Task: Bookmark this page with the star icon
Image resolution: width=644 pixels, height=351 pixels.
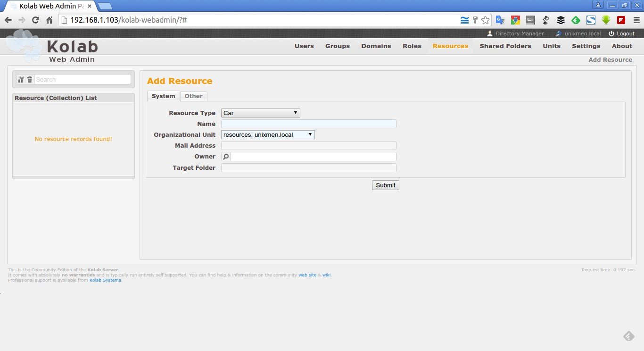Action: coord(485,20)
